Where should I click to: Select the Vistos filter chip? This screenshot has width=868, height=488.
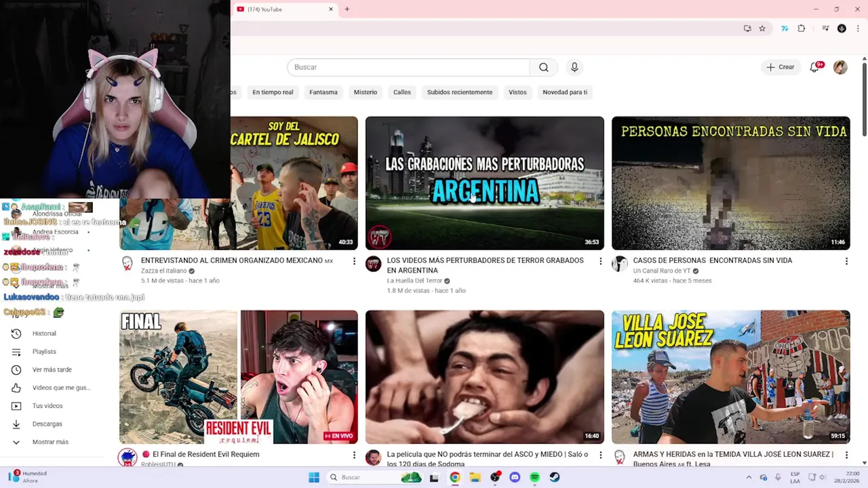tap(517, 92)
